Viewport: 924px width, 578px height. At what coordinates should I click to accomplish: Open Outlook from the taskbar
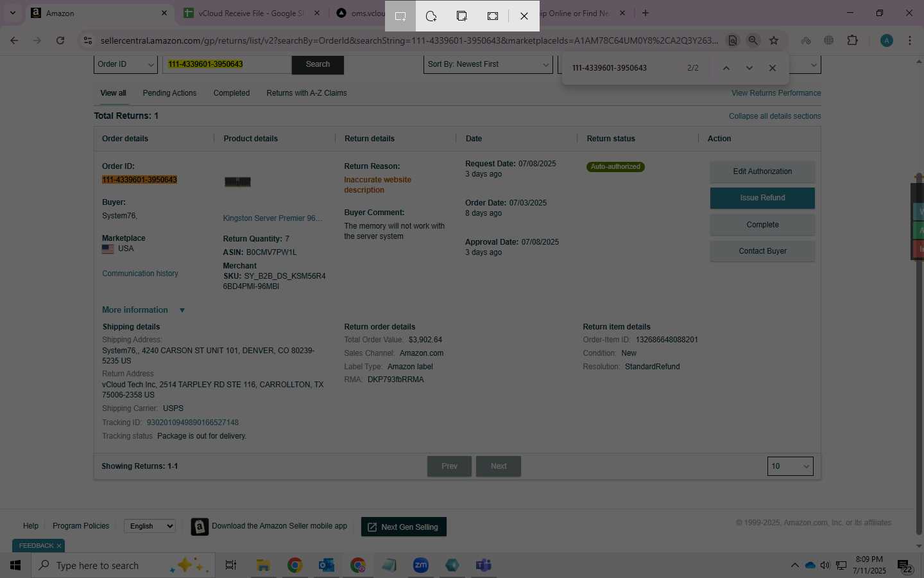tap(326, 565)
